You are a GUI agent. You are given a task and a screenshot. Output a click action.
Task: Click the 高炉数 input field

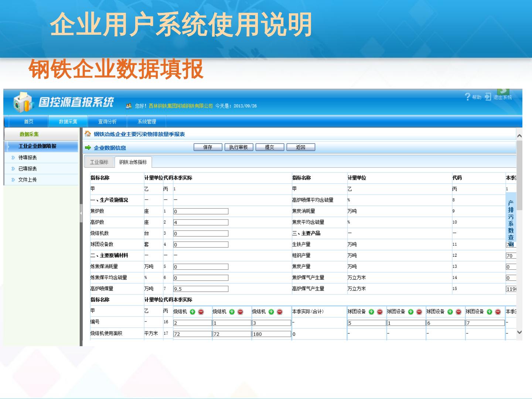coord(201,222)
